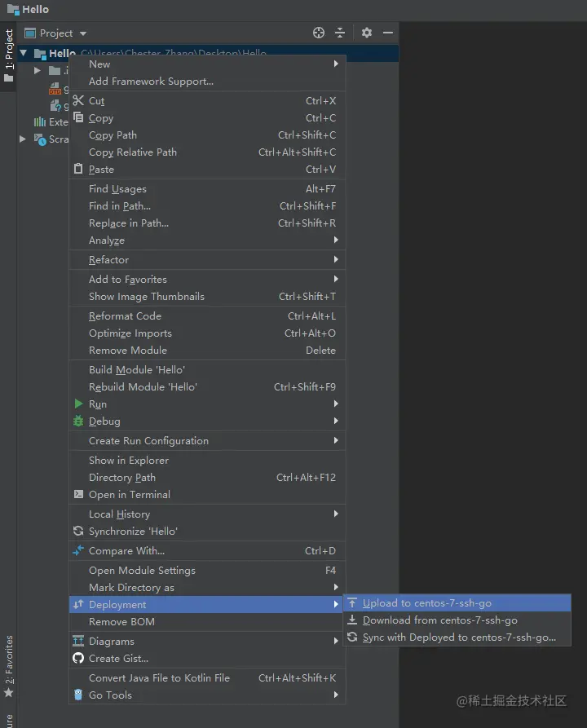
Task: Select Copy Path menu entry
Action: point(207,135)
